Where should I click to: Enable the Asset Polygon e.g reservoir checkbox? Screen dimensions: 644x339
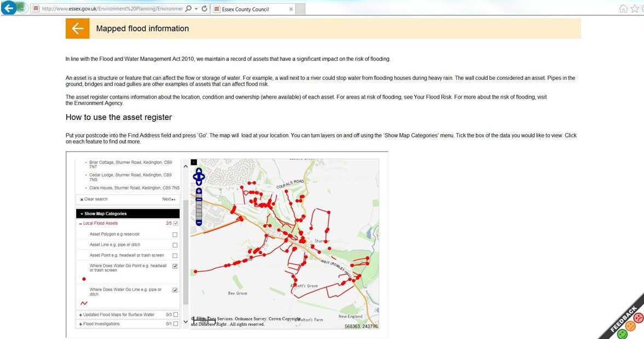[174, 234]
